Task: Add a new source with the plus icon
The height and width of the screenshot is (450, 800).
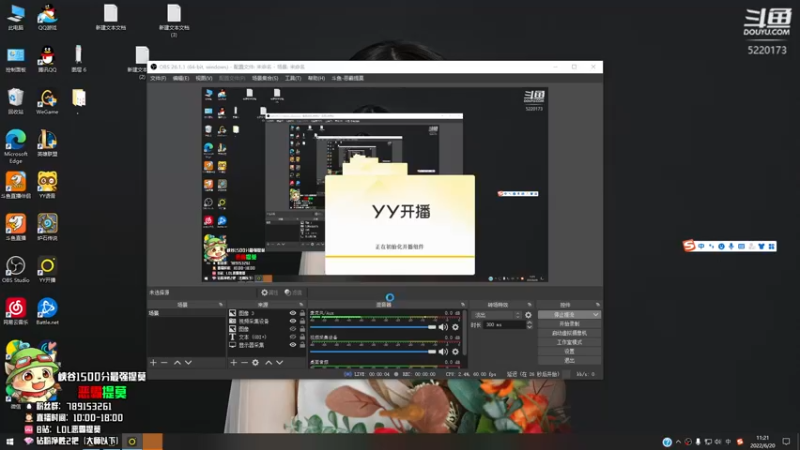Action: tap(233, 362)
